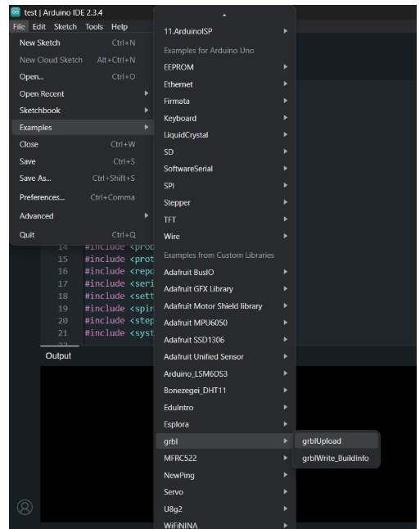Choose Close from the File menu

[83, 144]
